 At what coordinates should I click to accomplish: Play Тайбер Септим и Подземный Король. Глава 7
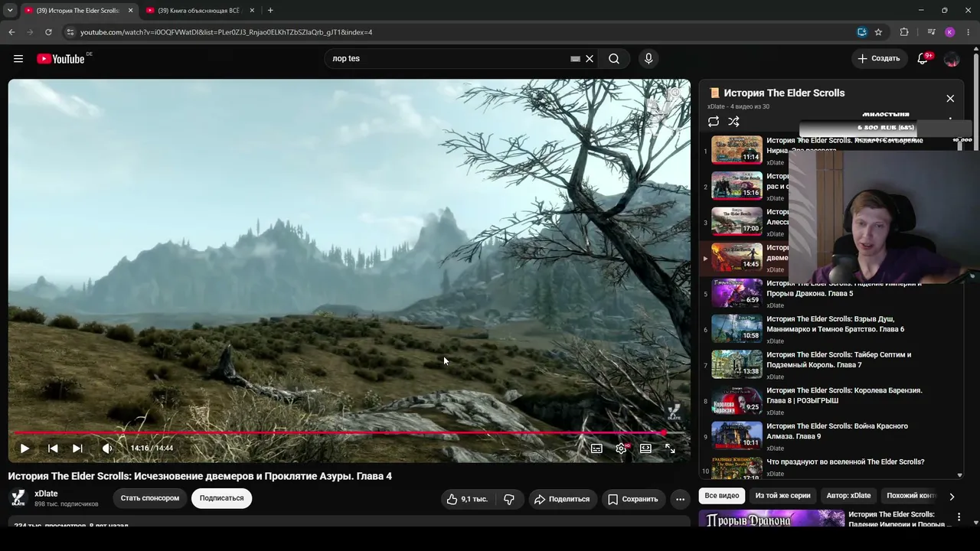(x=831, y=365)
